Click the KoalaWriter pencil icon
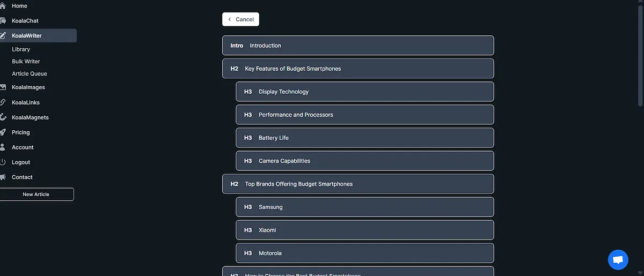This screenshot has width=644, height=276. [3, 36]
